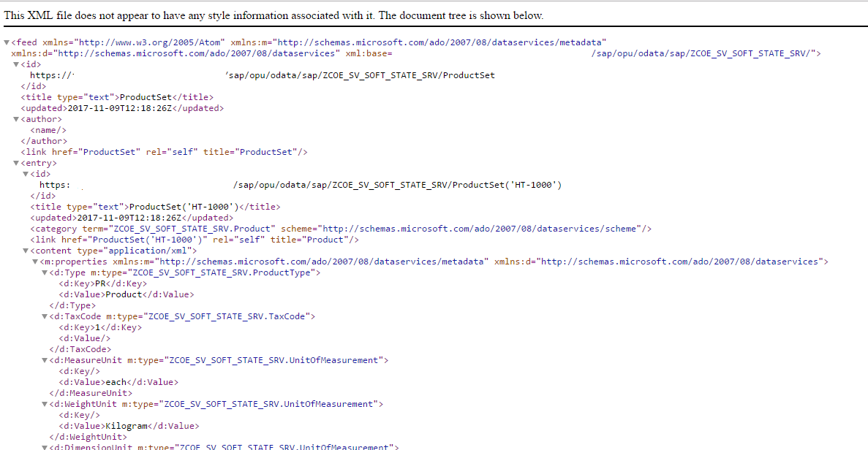Collapse the m:properties element

(x=34, y=261)
